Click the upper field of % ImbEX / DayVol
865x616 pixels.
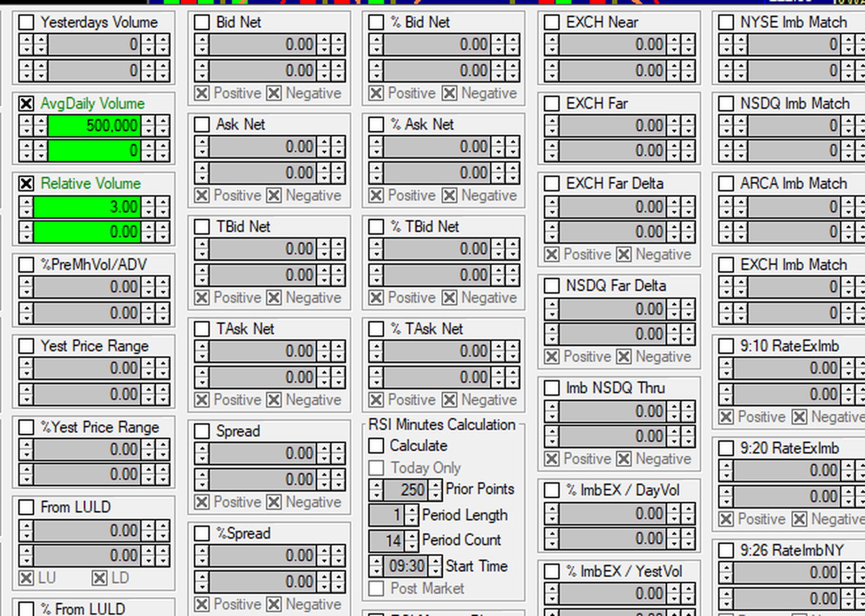pyautogui.click(x=612, y=514)
